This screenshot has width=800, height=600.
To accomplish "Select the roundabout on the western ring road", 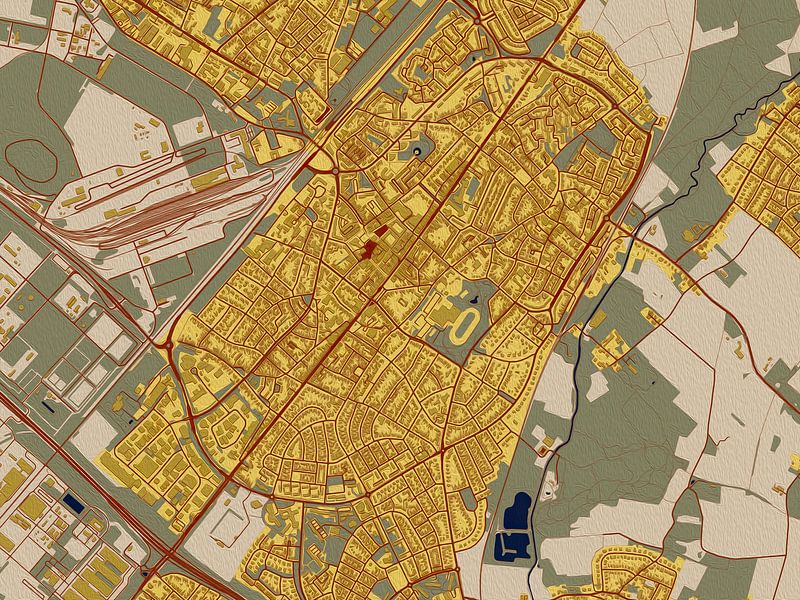I will pos(164,344).
